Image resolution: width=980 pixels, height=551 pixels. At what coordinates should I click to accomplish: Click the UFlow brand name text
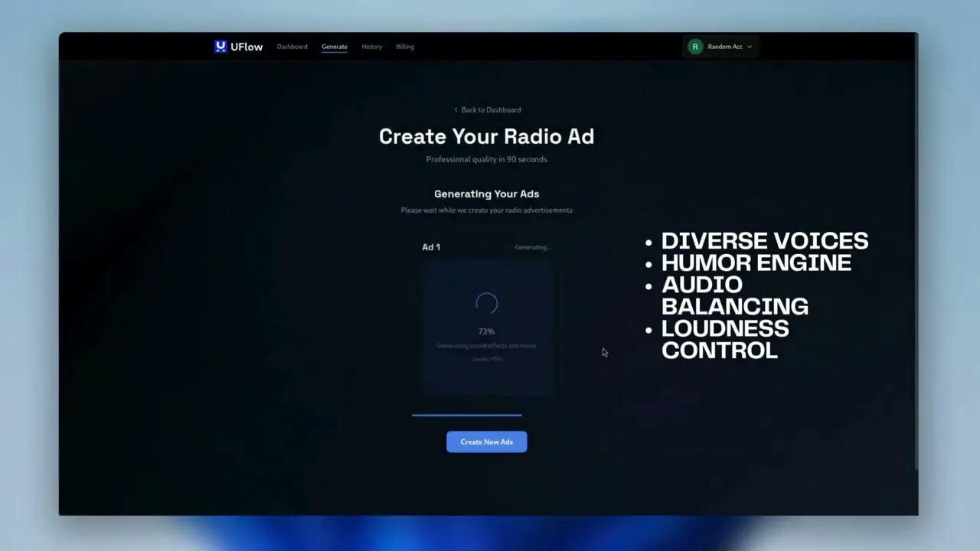pos(247,47)
